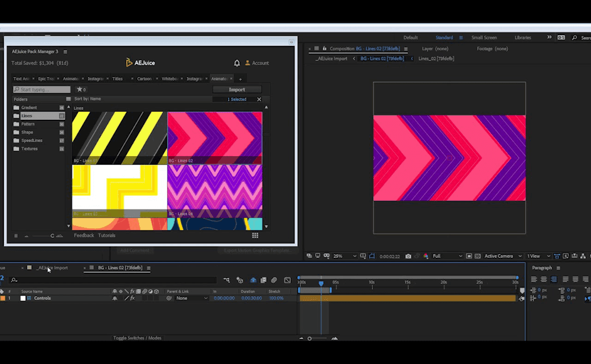Add a new pack tab with plus
Image resolution: width=591 pixels, height=364 pixels.
pyautogui.click(x=240, y=79)
